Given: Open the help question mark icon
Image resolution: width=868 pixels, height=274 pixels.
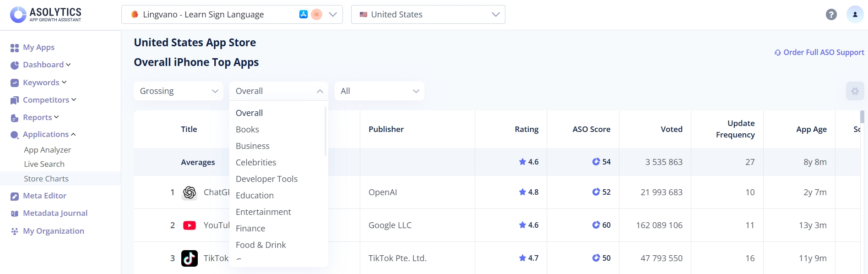Looking at the screenshot, I should tap(831, 15).
